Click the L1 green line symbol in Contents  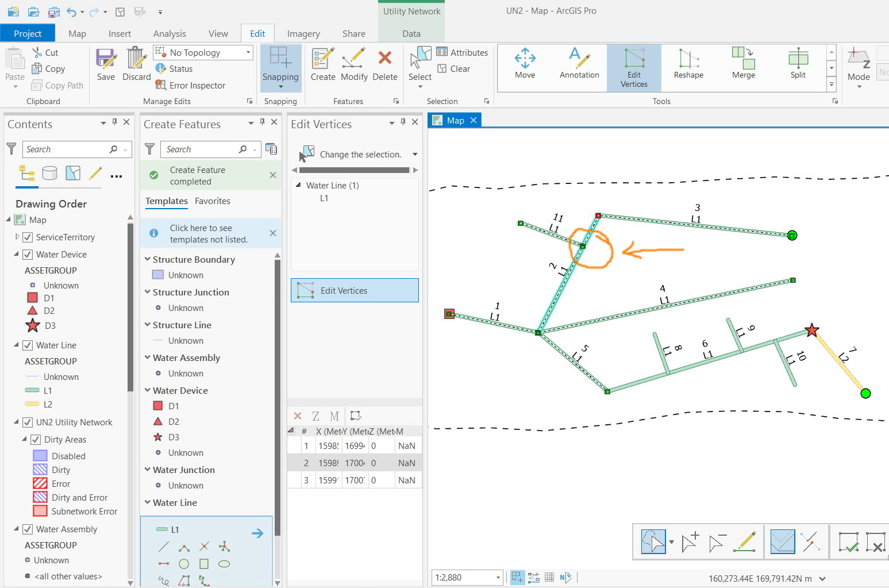click(x=32, y=390)
